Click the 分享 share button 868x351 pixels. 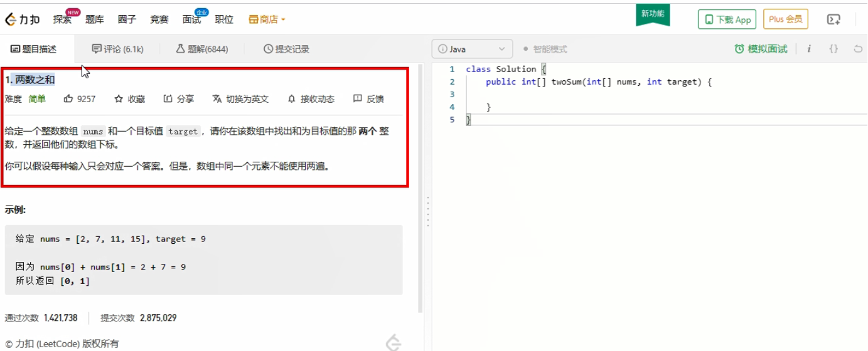point(179,99)
